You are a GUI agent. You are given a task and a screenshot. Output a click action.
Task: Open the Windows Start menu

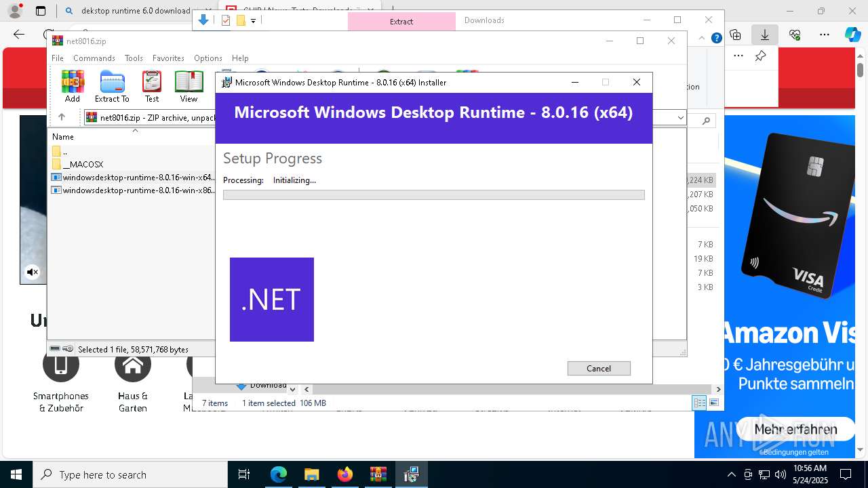[16, 474]
